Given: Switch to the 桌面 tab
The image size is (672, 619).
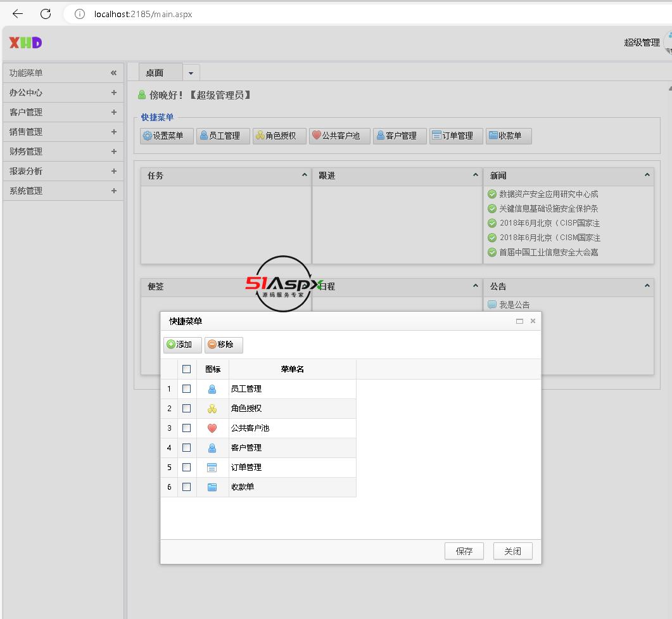Looking at the screenshot, I should point(155,73).
